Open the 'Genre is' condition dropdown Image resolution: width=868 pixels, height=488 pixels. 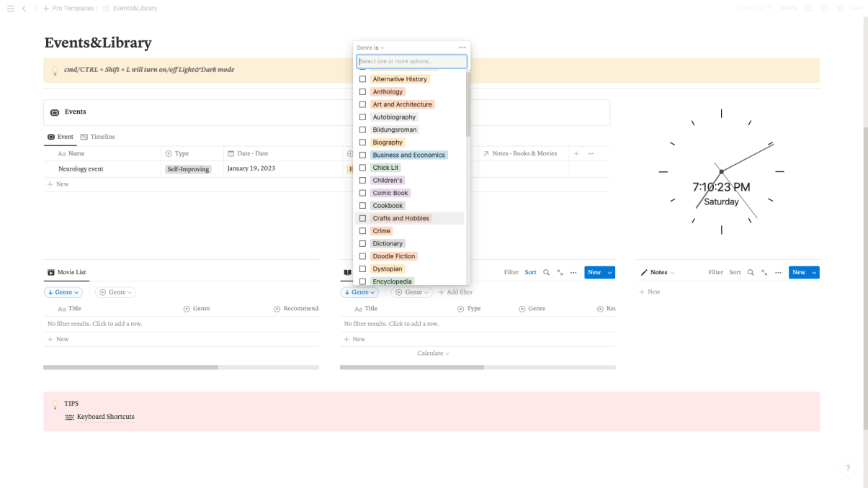tap(371, 48)
